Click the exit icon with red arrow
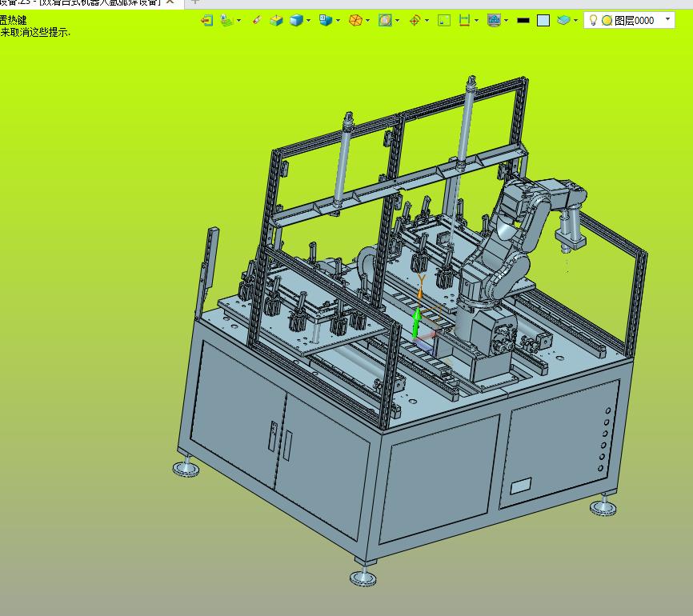 (x=206, y=20)
